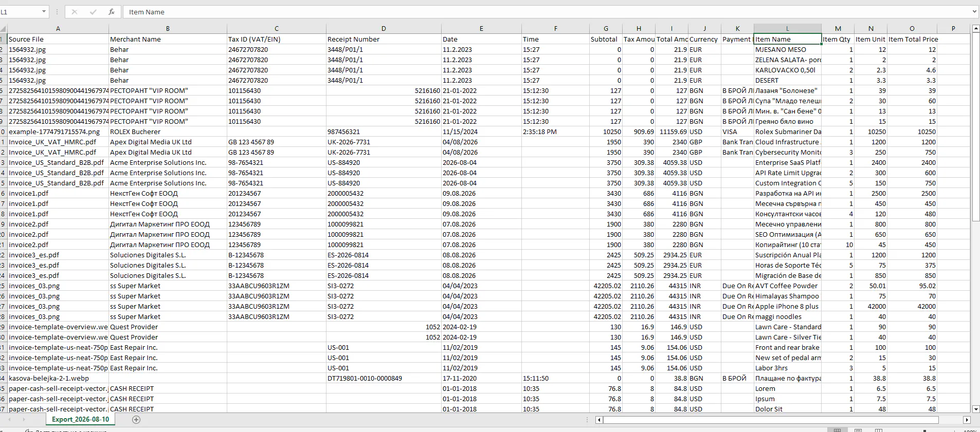Click the 'Receipt Number' header cell
Screen dimensions: 980x432
click(384, 39)
